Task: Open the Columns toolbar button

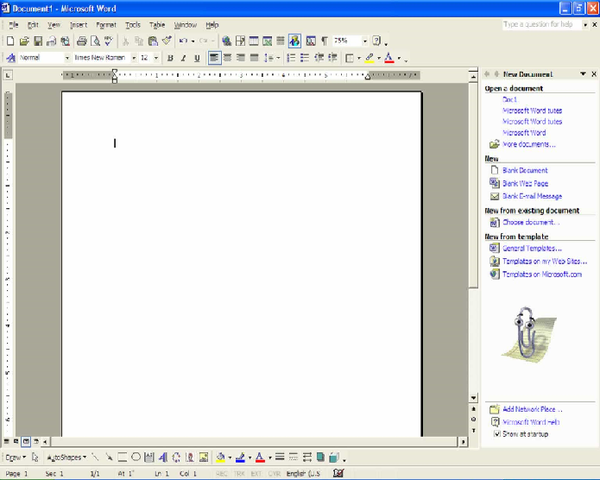Action: [x=280, y=41]
